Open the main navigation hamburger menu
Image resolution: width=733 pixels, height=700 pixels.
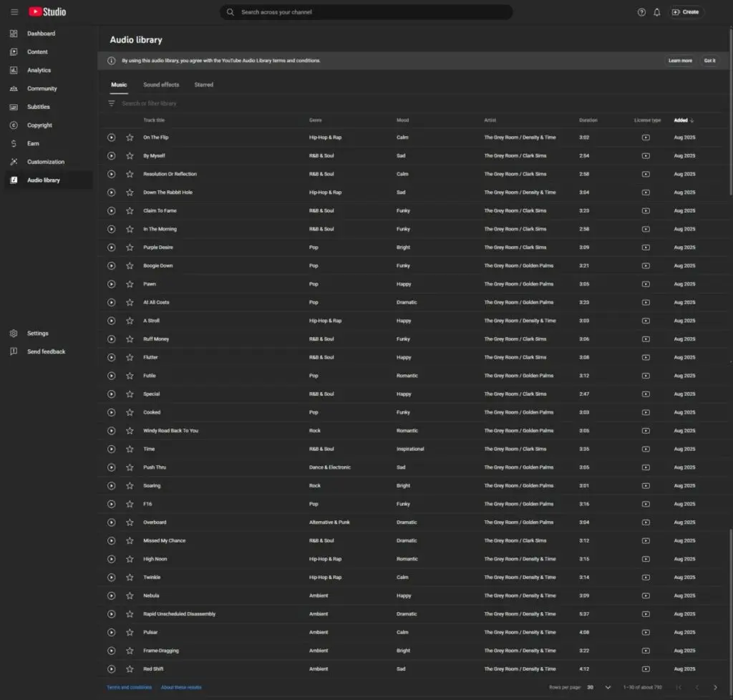14,11
